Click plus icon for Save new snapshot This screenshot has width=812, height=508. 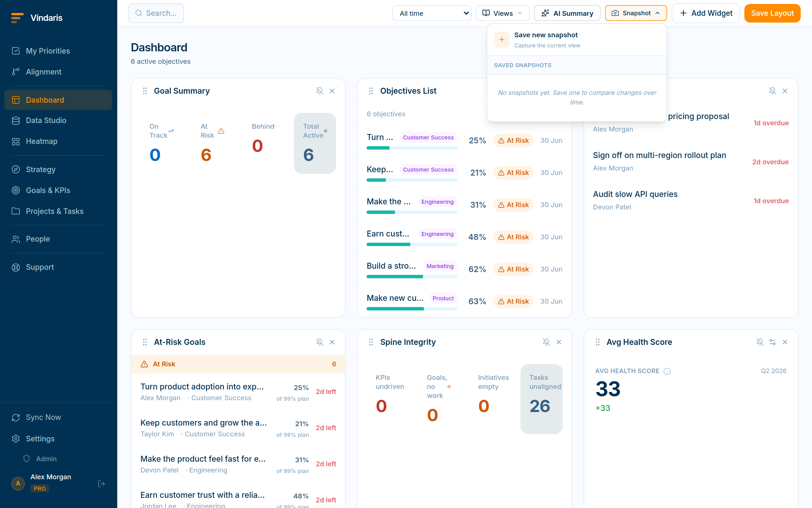click(502, 40)
